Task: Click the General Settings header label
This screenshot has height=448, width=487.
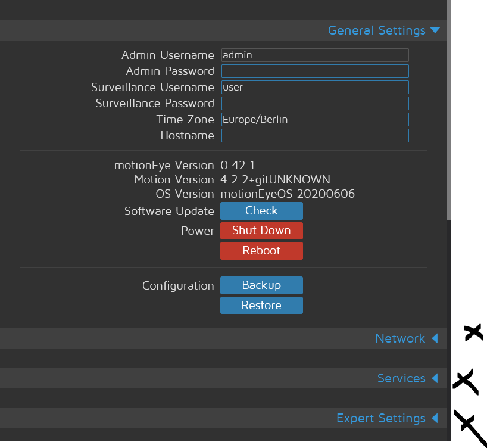Action: 376,30
